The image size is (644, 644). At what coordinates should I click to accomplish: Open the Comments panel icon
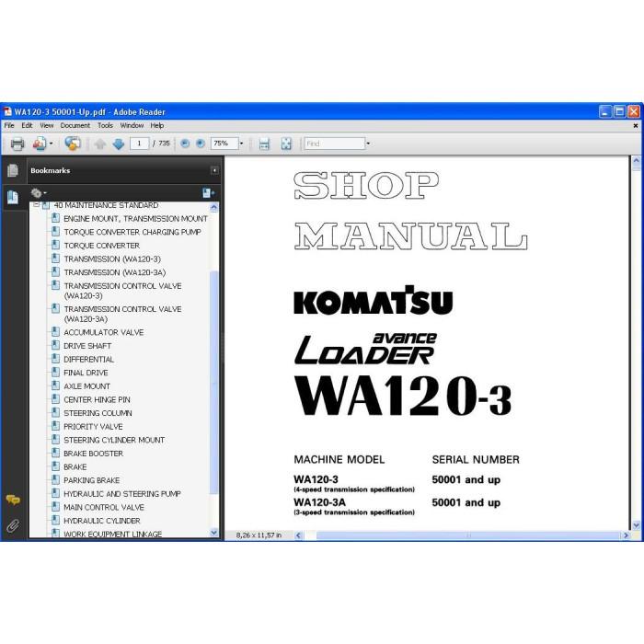[13, 500]
